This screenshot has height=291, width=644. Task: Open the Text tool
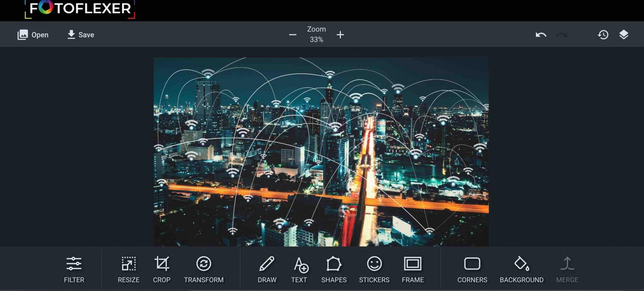pos(300,269)
